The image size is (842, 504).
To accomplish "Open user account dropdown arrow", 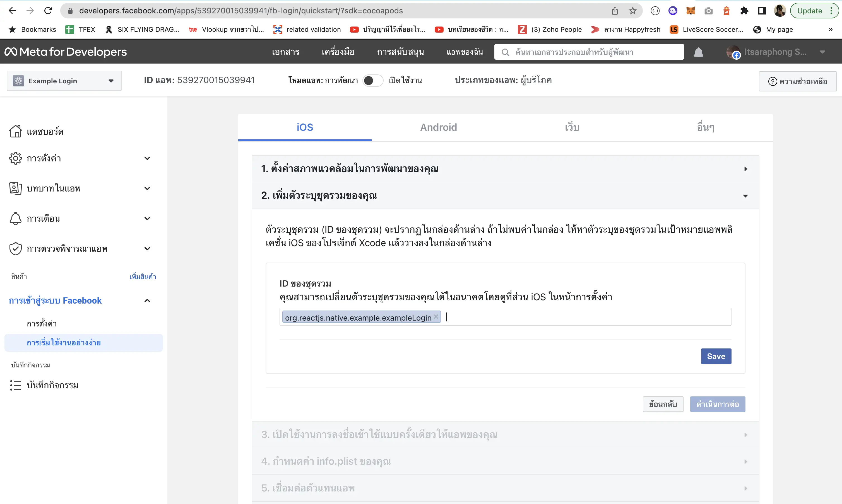I will coord(822,52).
